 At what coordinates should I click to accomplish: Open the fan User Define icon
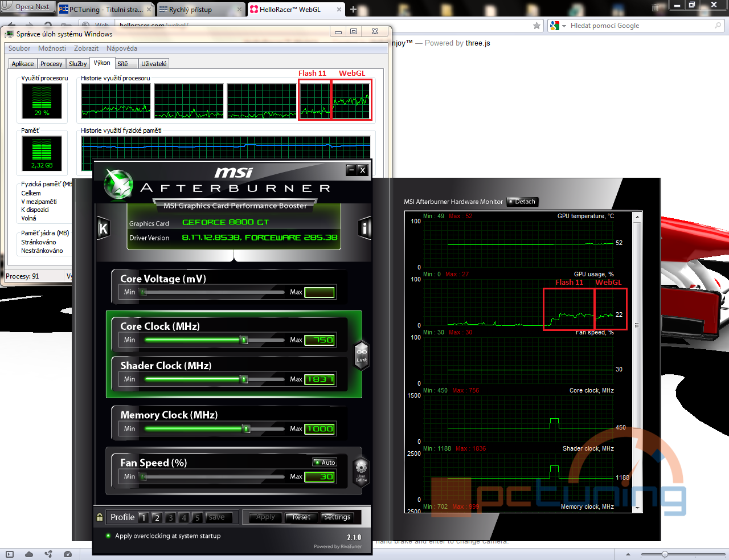click(x=361, y=472)
